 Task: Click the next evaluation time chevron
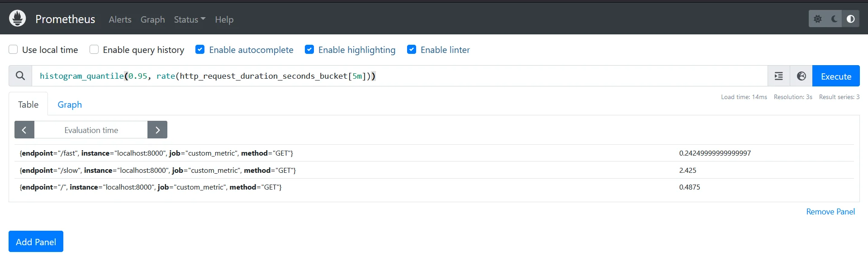point(157,130)
